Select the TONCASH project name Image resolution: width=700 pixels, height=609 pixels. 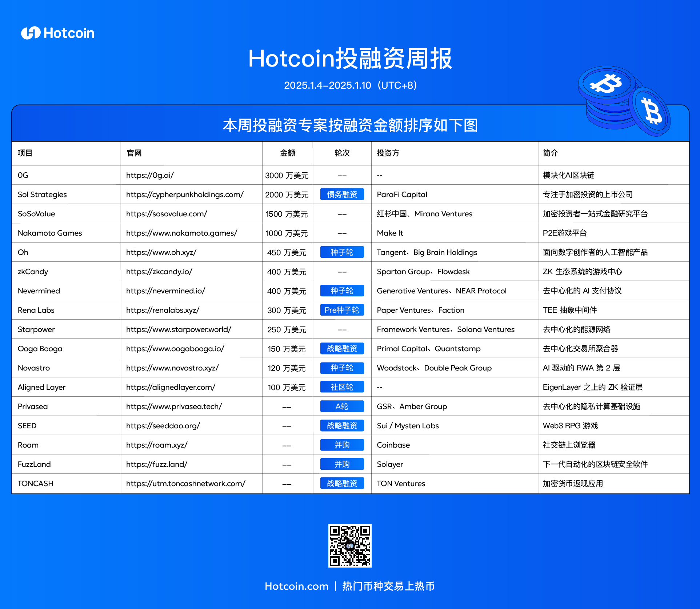36,484
